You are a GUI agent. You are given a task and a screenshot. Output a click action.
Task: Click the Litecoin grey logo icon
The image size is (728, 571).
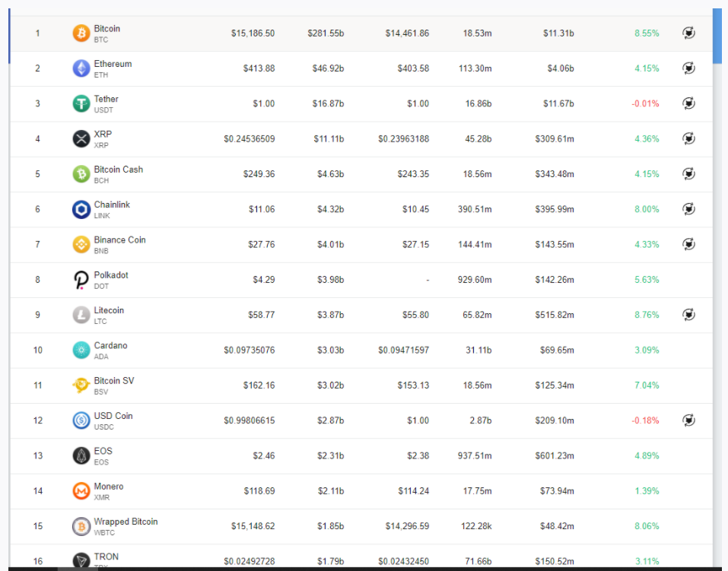81,316
